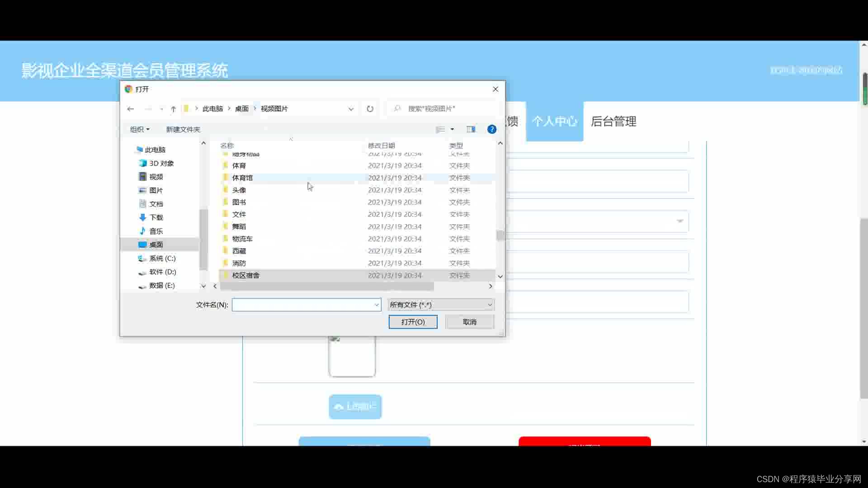Click the 文件名 input field
This screenshot has width=868, height=488.
pyautogui.click(x=303, y=305)
